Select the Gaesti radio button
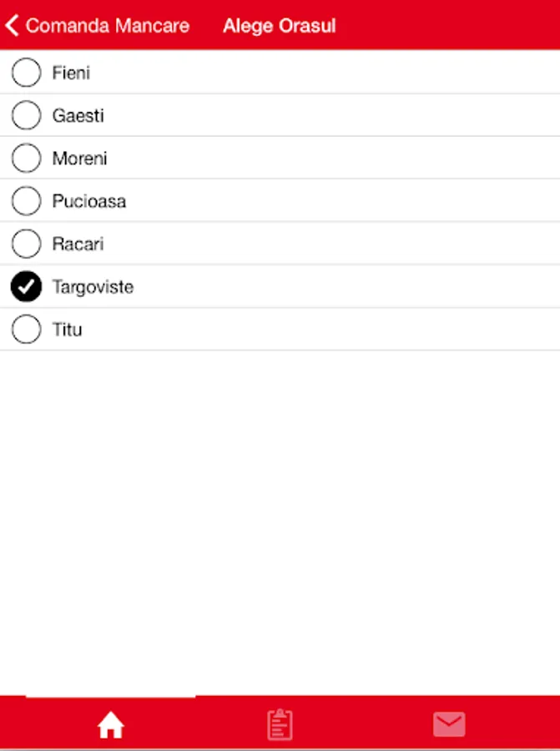560x751 pixels. 26,115
